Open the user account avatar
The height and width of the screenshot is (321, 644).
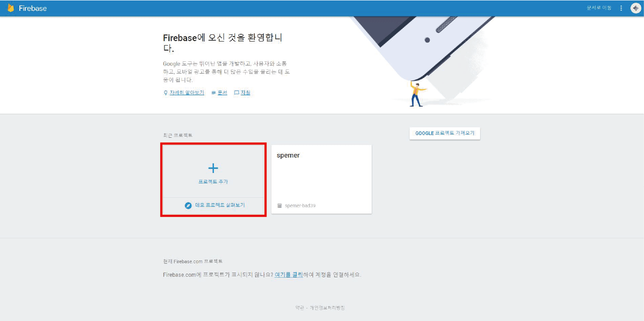point(635,8)
